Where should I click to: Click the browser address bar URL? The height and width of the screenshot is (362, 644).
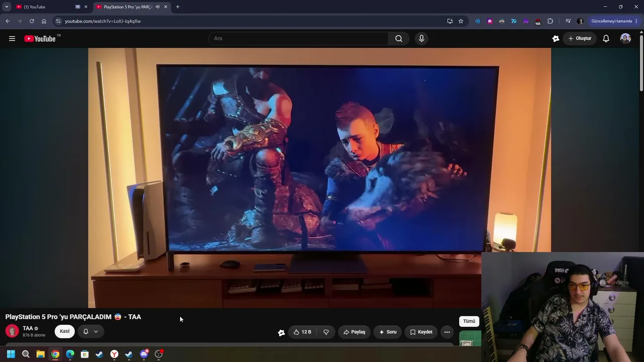pyautogui.click(x=103, y=21)
